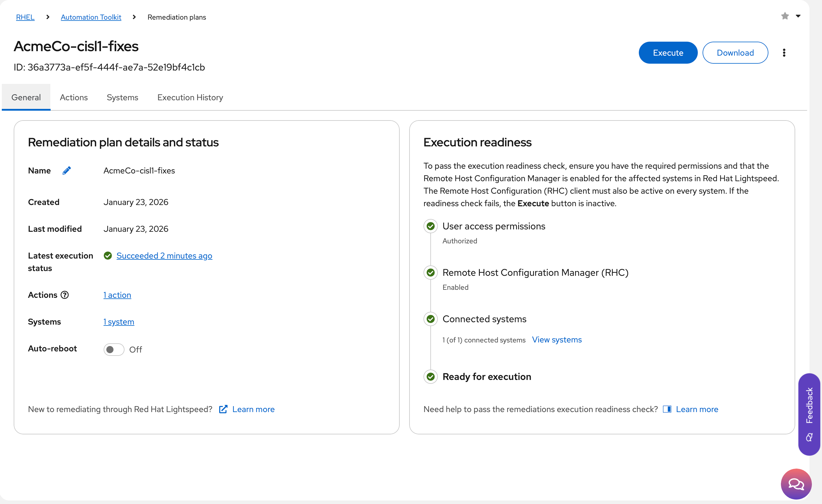Open the 1 action link
This screenshot has height=504, width=822.
click(117, 295)
